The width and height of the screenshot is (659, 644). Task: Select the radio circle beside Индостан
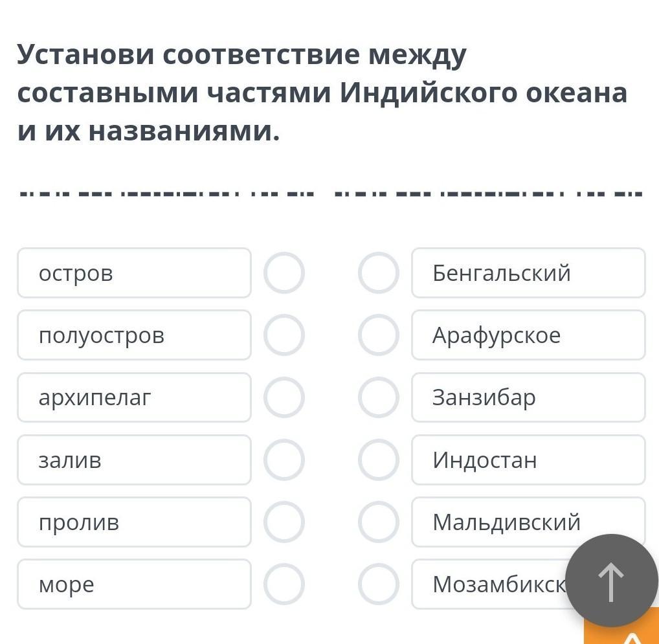pos(379,460)
